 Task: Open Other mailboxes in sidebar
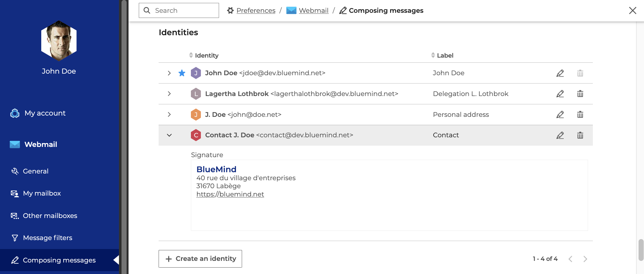[x=50, y=216]
